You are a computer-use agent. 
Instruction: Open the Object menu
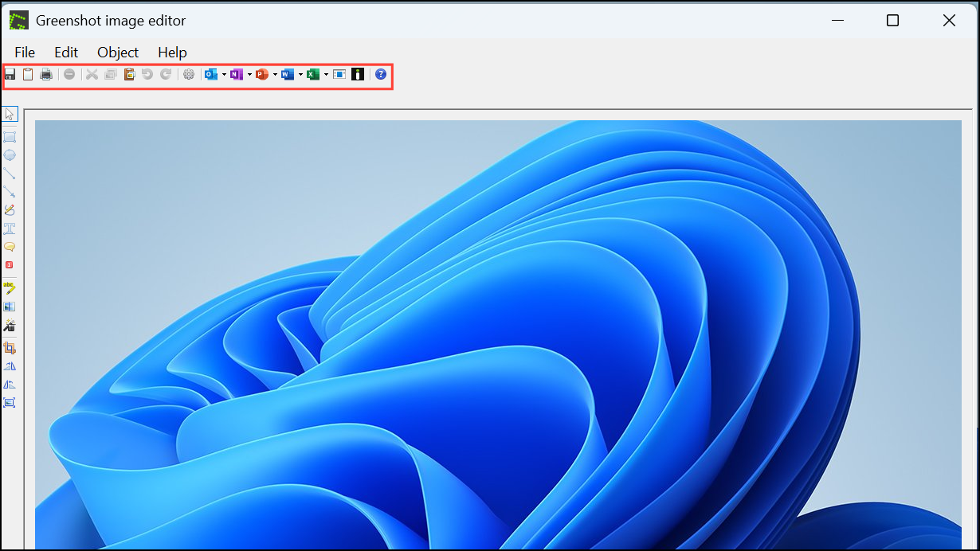[x=118, y=52]
